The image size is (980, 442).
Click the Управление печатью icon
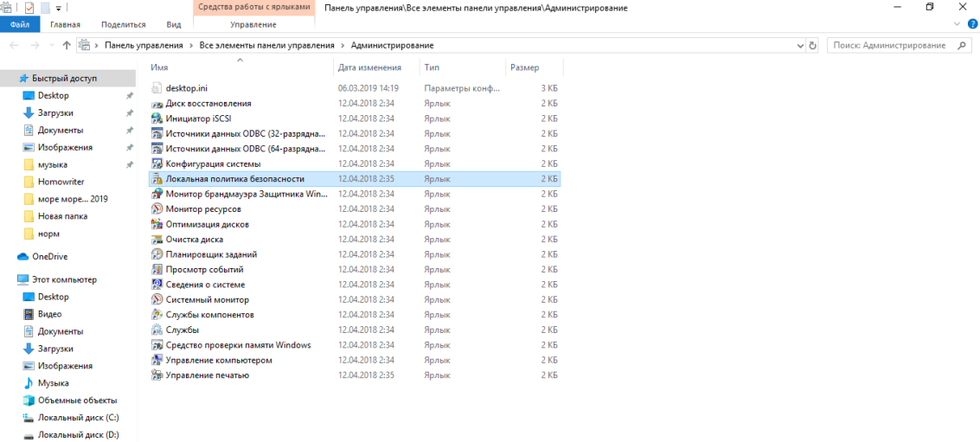(x=157, y=375)
